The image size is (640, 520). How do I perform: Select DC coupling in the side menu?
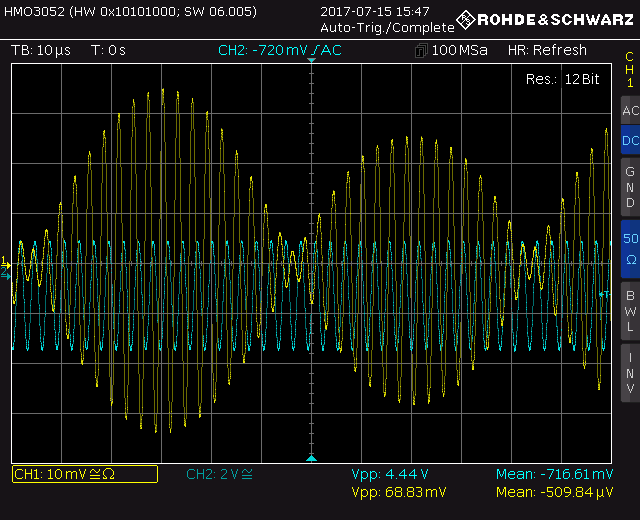629,141
